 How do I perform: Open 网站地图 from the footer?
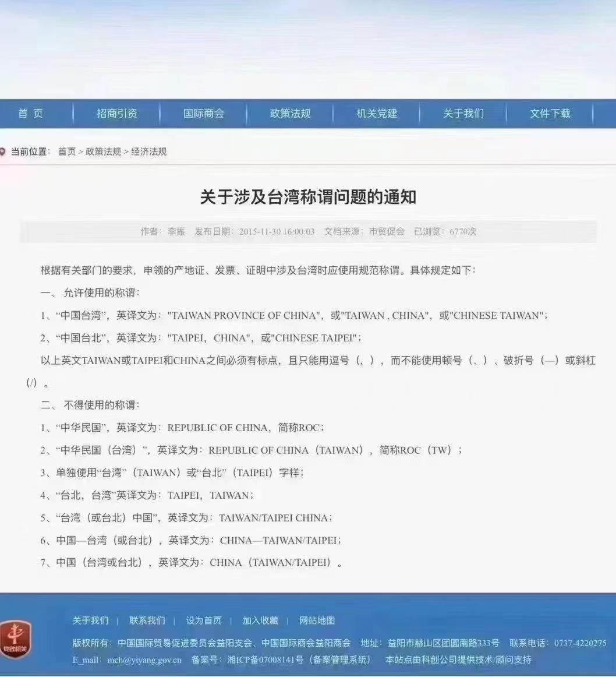coord(317,620)
